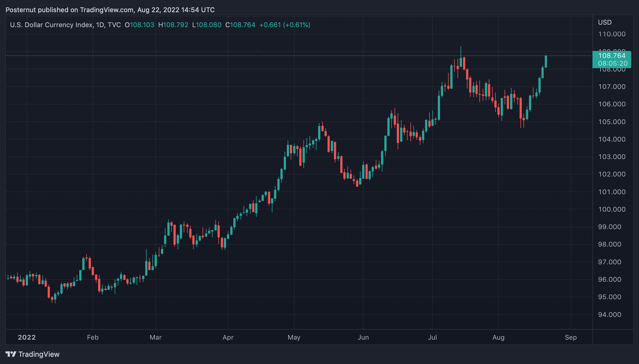
Task: Click the 2022 time axis label
Action: 27,337
